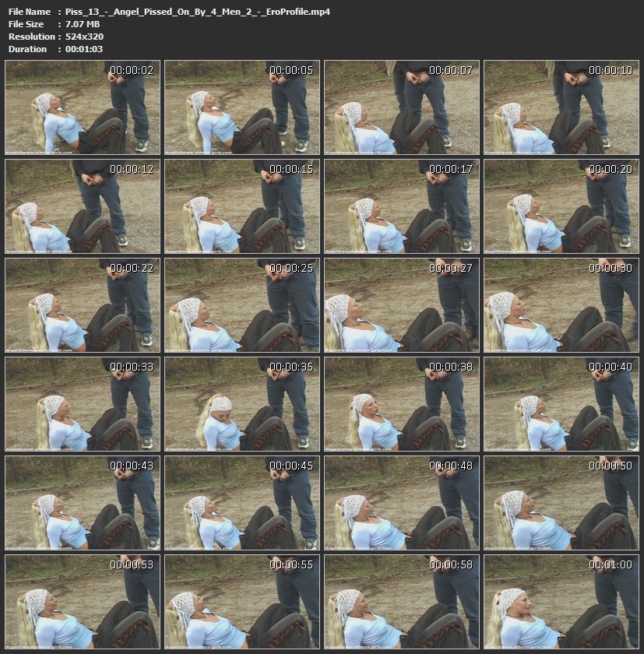This screenshot has height=654, width=644.
Task: Select the thumbnail marked 00:00:38
Action: click(x=402, y=404)
